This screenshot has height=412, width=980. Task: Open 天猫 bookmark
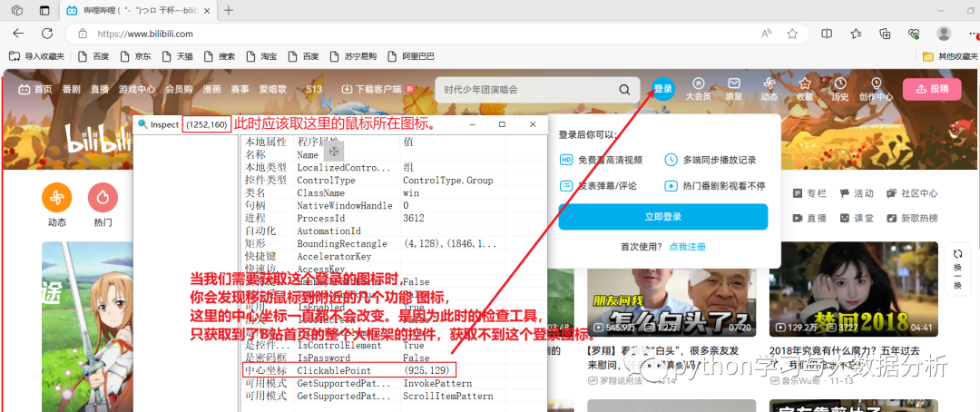178,56
